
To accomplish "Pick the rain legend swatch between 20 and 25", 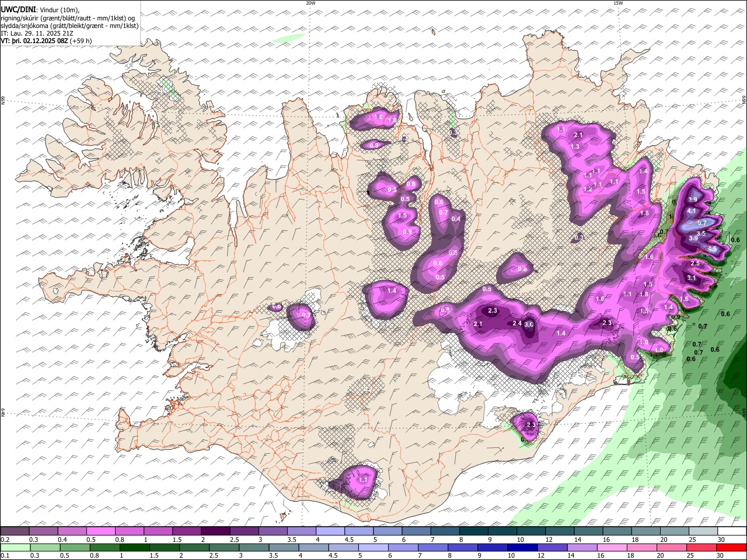I will click(x=672, y=547).
